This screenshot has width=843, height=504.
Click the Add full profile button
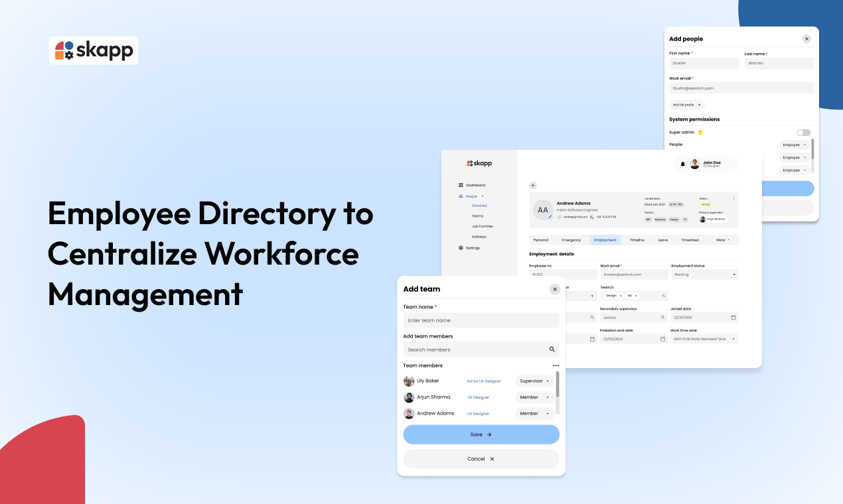687,105
